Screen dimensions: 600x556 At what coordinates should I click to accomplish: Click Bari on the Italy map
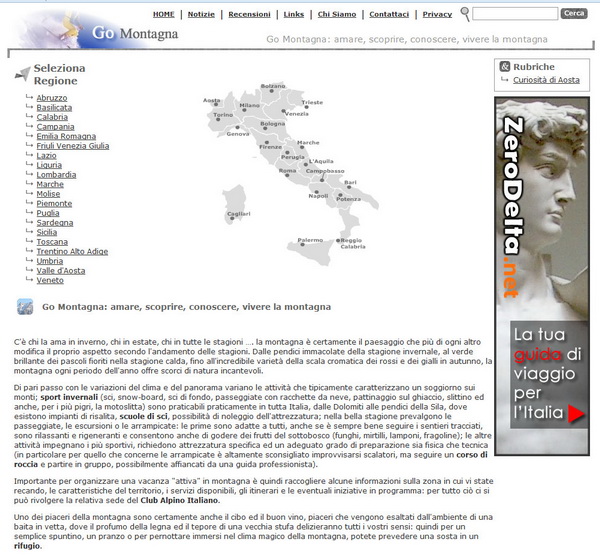350,183
